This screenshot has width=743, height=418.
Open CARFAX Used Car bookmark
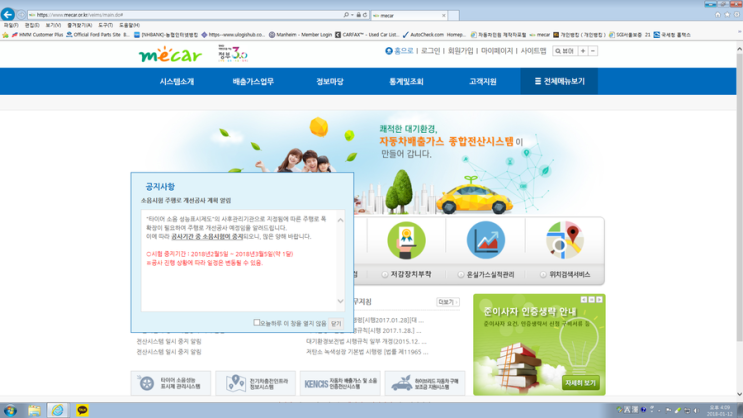pos(367,35)
